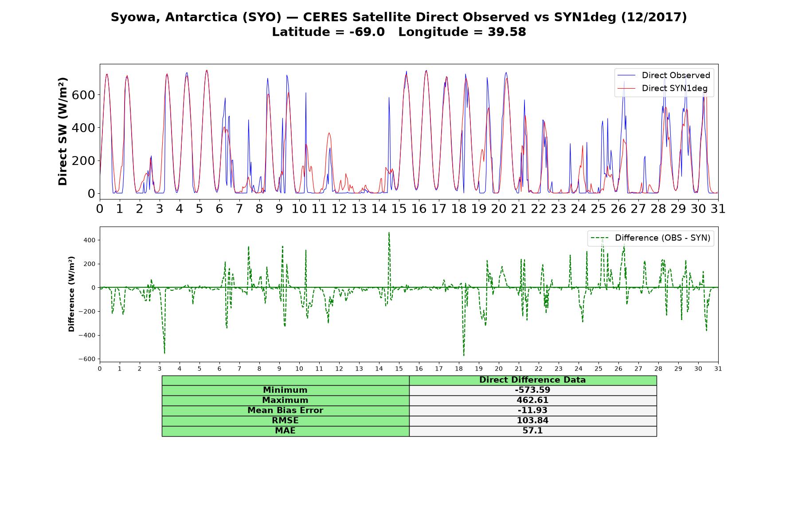Click the Direct SYN1deg legend entry
798x532 pixels.
(x=662, y=88)
